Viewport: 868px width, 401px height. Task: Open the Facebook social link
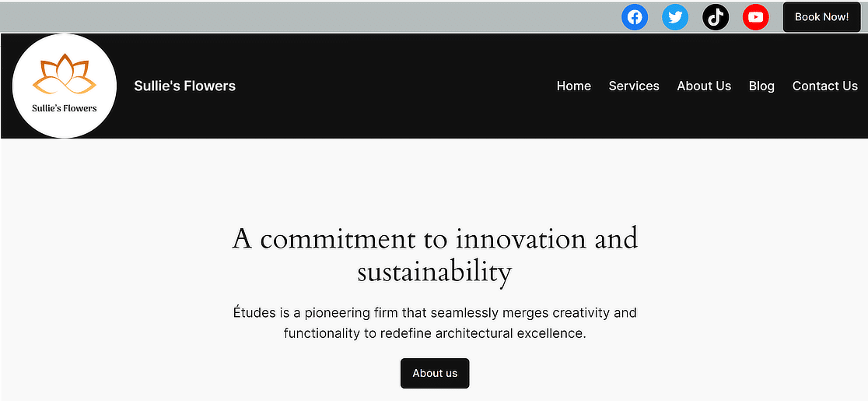[635, 17]
